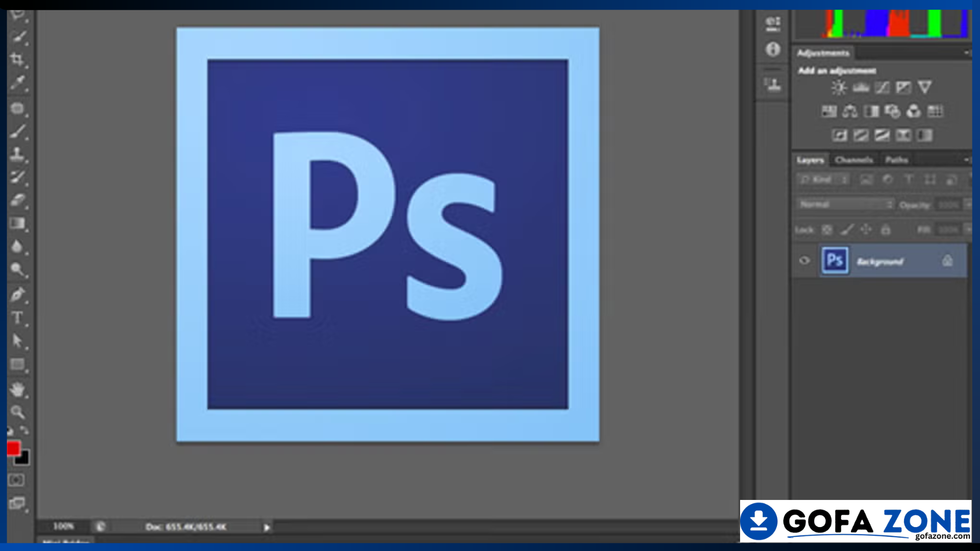Viewport: 980px width, 551px height.
Task: Toggle filter for type layers
Action: 909,179
